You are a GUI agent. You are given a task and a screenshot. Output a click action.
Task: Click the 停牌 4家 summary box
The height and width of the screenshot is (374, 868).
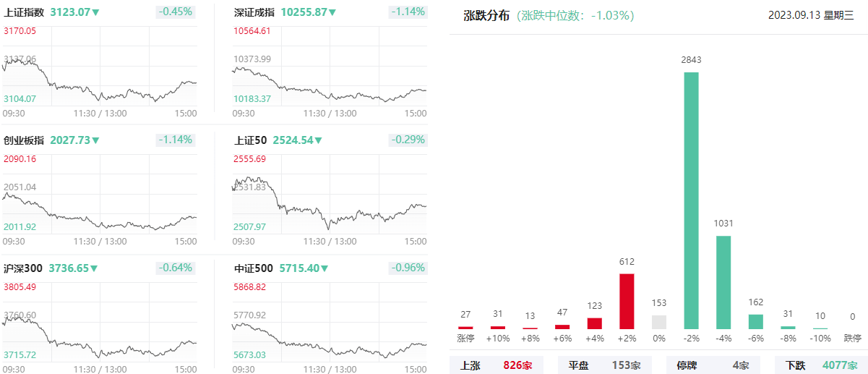pos(713,365)
